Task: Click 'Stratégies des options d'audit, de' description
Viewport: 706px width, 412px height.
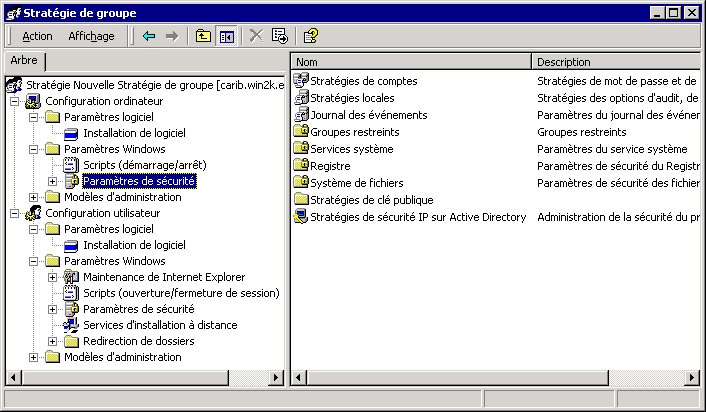Action: [x=617, y=98]
